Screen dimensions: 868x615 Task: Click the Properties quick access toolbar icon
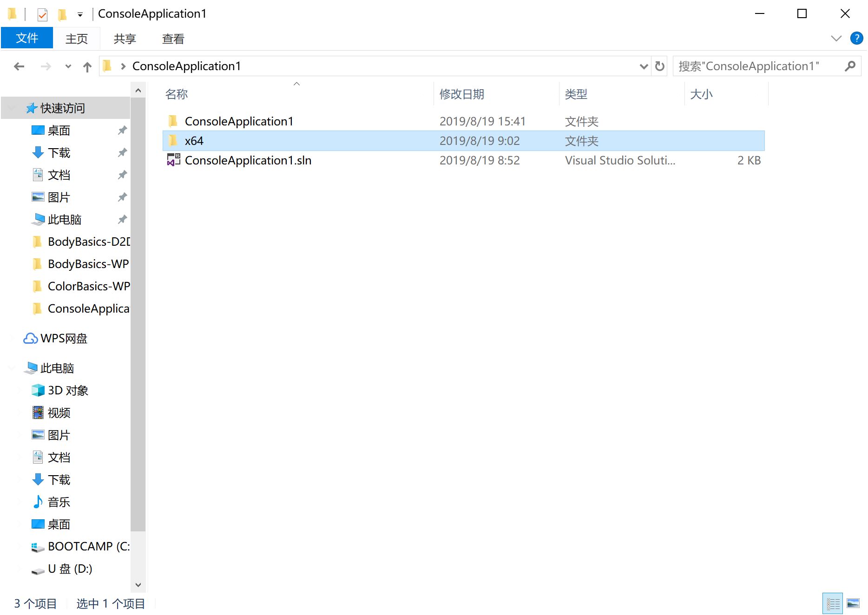[x=42, y=14]
